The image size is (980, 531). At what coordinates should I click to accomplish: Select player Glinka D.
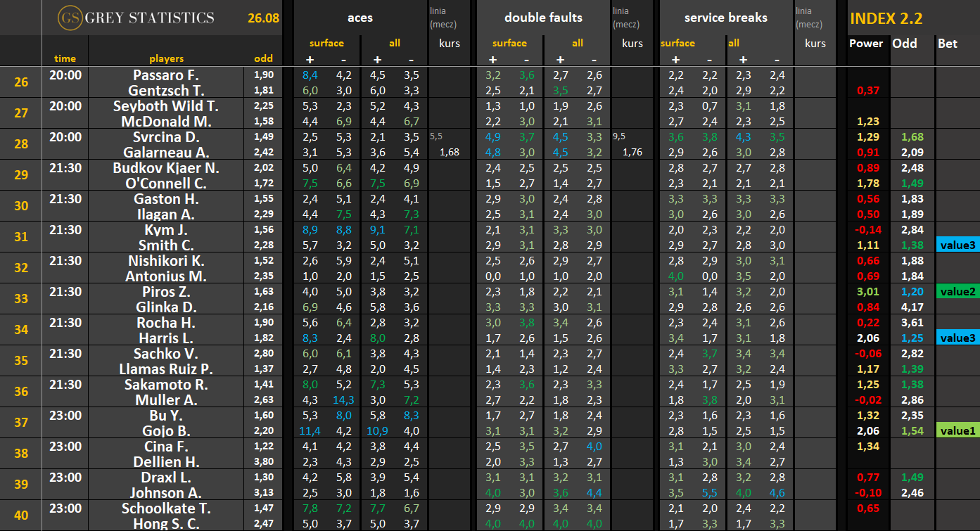pyautogui.click(x=166, y=307)
